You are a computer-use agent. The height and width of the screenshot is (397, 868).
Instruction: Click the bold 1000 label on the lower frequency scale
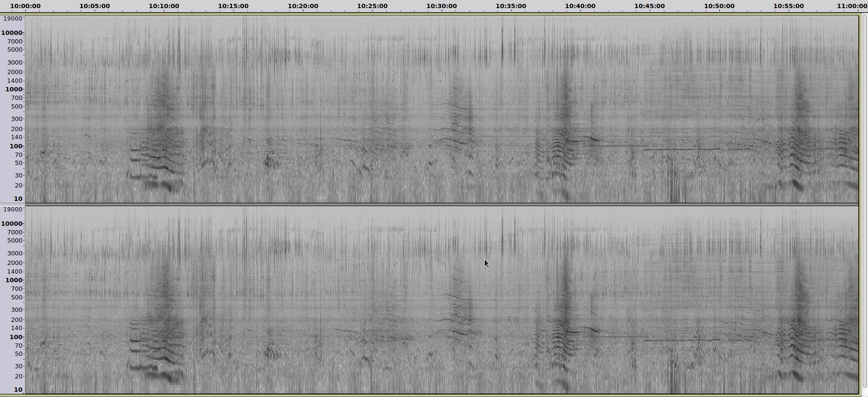pos(14,280)
